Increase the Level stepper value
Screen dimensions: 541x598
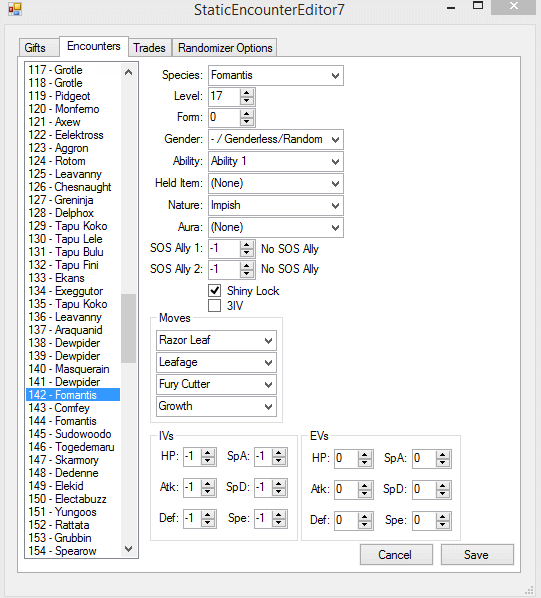tap(247, 92)
